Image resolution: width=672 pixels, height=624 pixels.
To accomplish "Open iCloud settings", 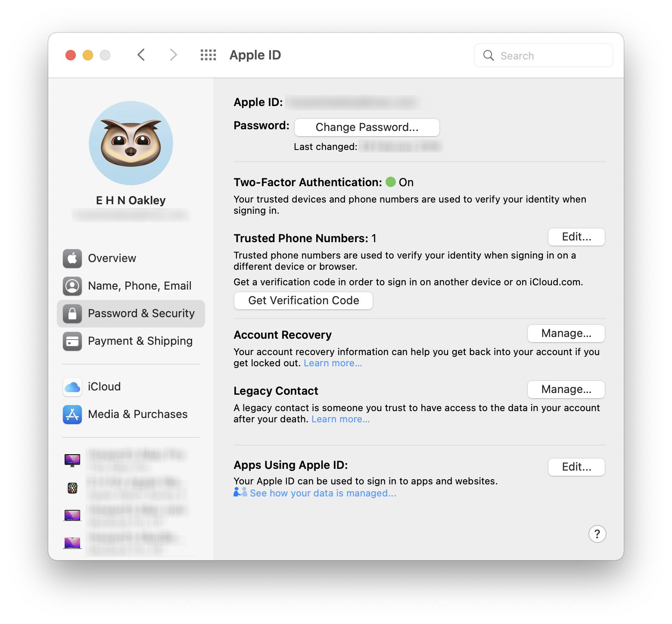I will [x=104, y=387].
